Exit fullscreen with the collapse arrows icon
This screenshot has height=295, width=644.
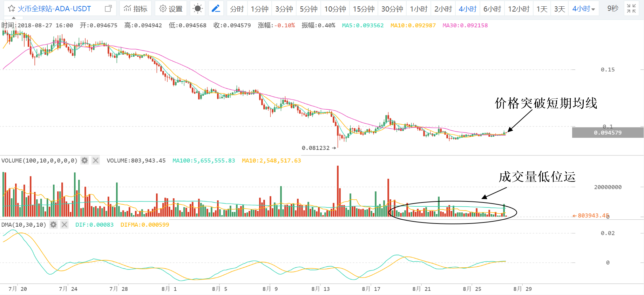pyautogui.click(x=631, y=8)
